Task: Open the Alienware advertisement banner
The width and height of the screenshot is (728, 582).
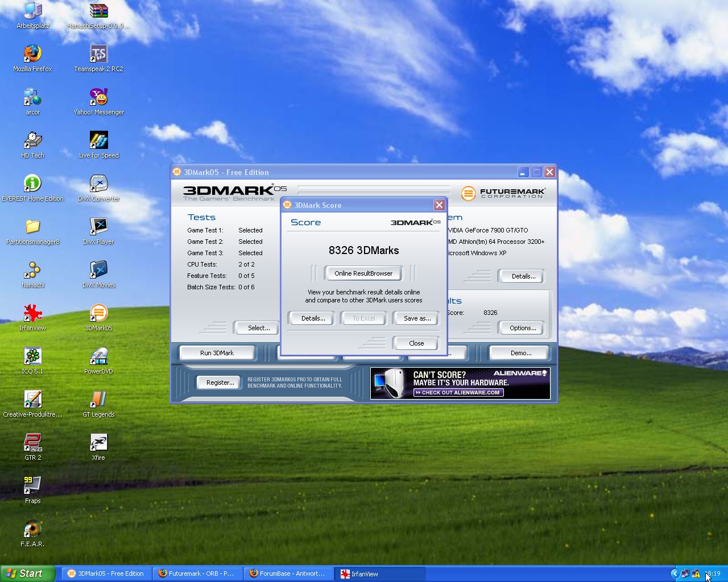Action: 460,383
